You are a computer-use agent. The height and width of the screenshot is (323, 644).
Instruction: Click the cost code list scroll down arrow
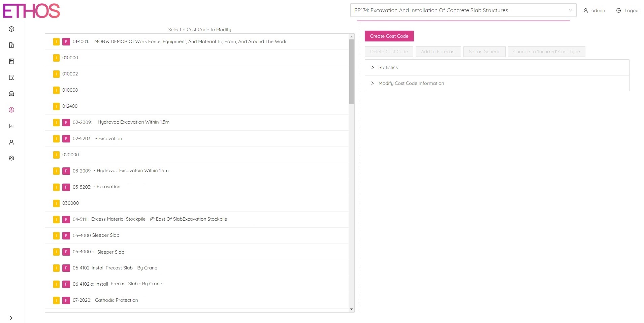pyautogui.click(x=351, y=309)
